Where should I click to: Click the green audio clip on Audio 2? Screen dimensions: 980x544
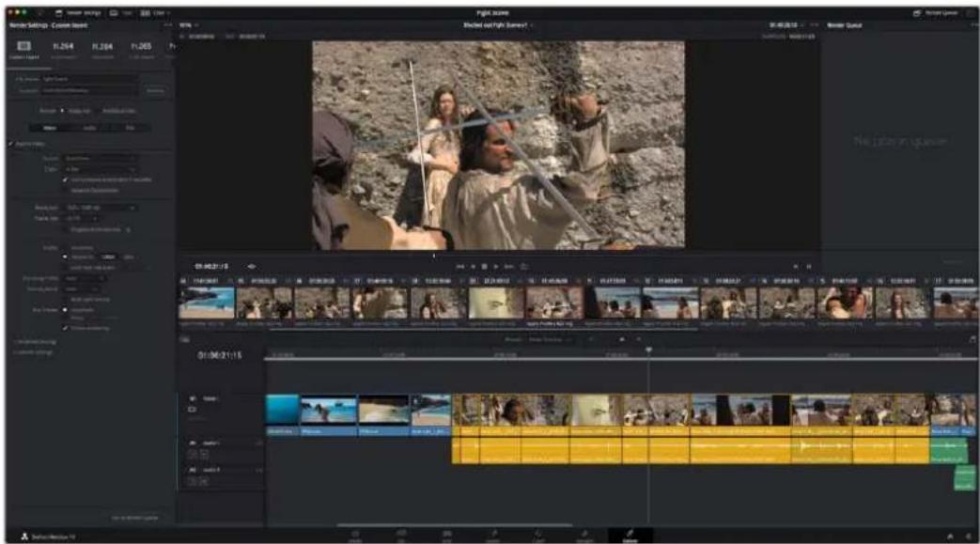[x=964, y=477]
